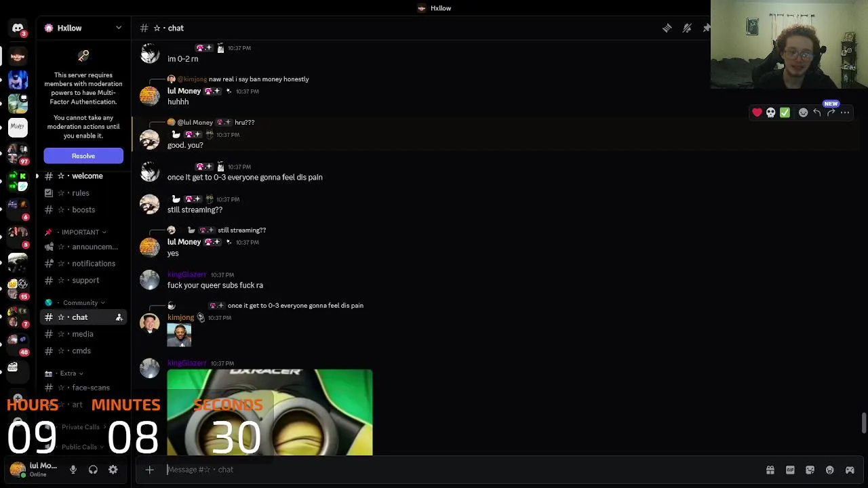Viewport: 868px width, 488px height.
Task: Open user settings gear
Action: point(113,470)
